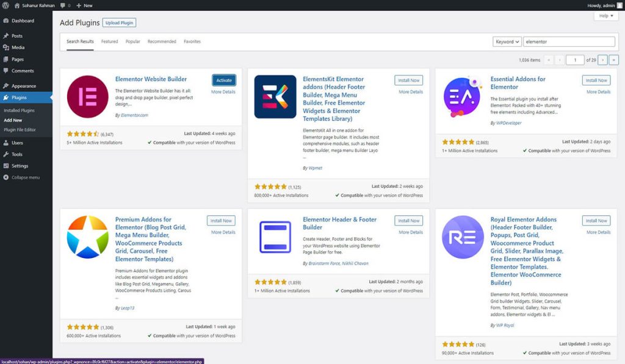Jump to the last results page arrow
The width and height of the screenshot is (625, 364).
pos(614,60)
